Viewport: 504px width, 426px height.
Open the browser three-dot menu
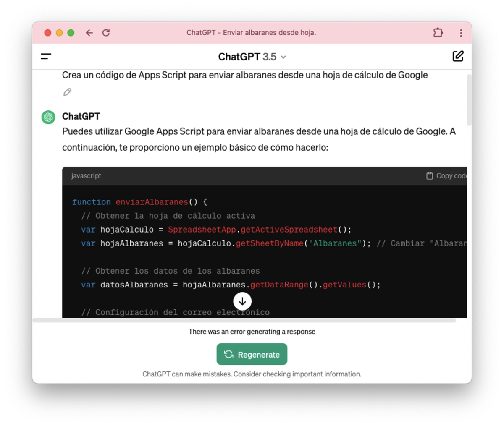coord(460,32)
